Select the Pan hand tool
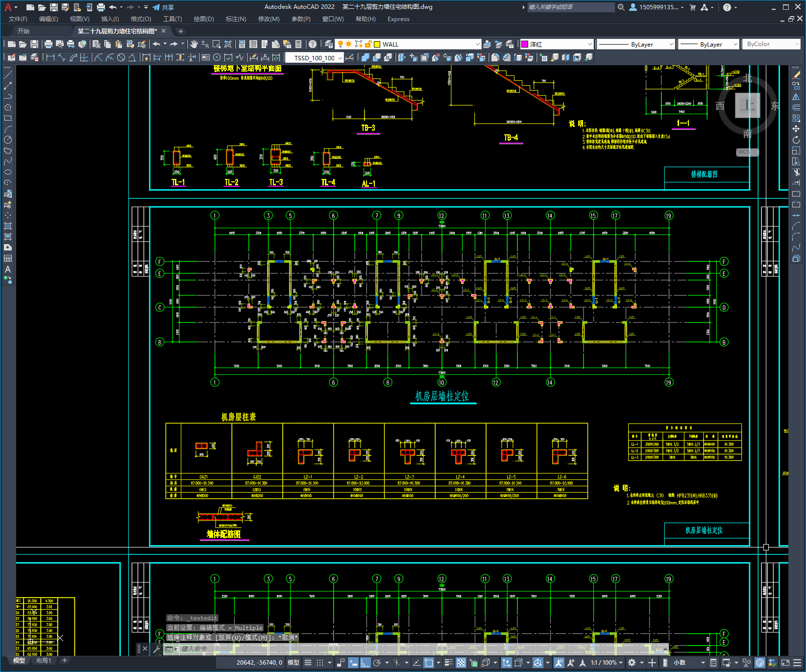The image size is (806, 672). tap(194, 44)
